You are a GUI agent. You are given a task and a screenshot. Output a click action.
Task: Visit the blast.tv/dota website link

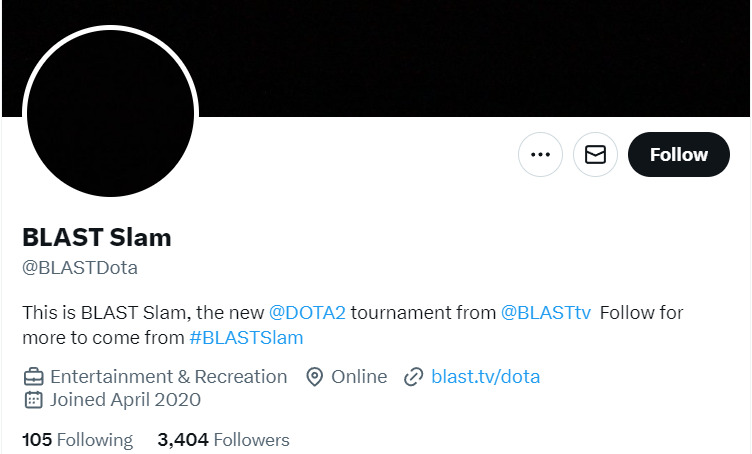(x=485, y=377)
